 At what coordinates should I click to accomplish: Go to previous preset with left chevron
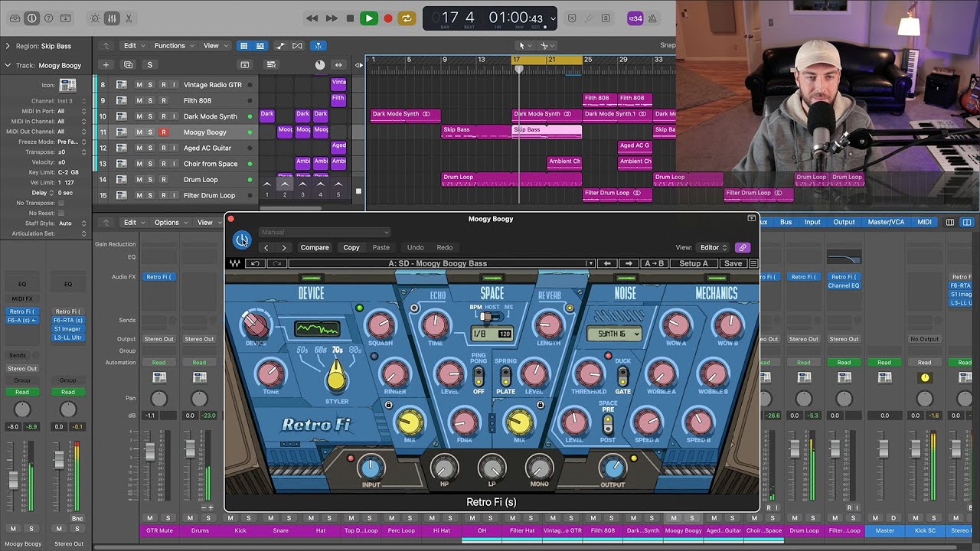(266, 248)
